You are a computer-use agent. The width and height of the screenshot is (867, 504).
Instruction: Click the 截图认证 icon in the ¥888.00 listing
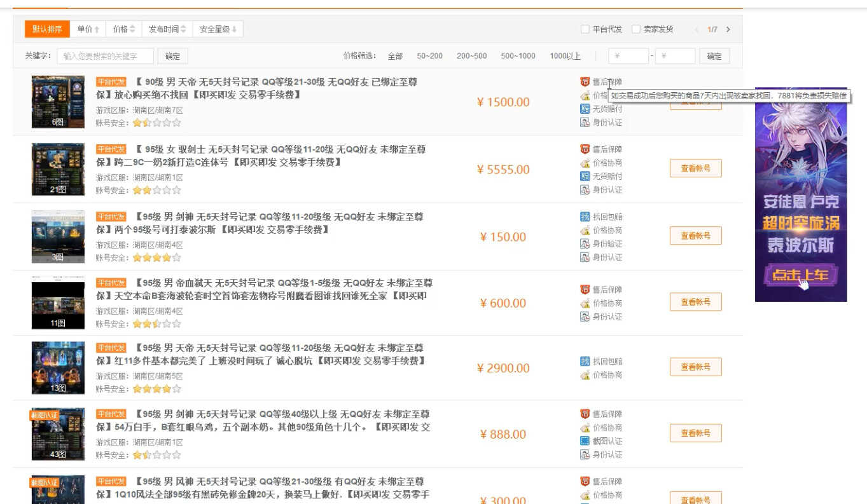[x=585, y=440]
